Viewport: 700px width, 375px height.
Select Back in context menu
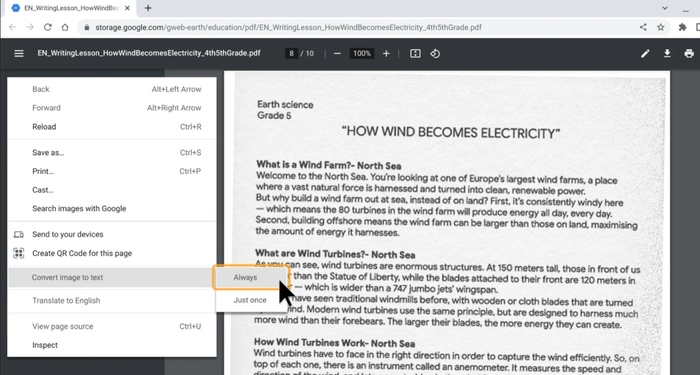click(112, 89)
